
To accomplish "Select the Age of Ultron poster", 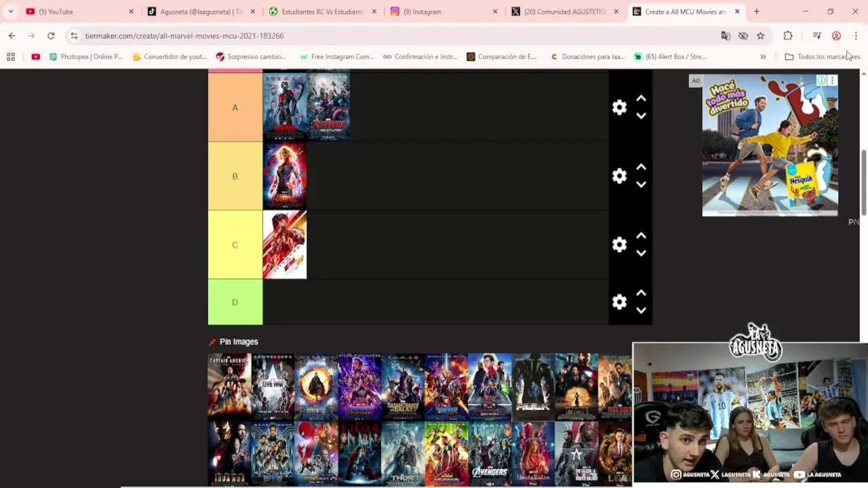I will click(328, 107).
